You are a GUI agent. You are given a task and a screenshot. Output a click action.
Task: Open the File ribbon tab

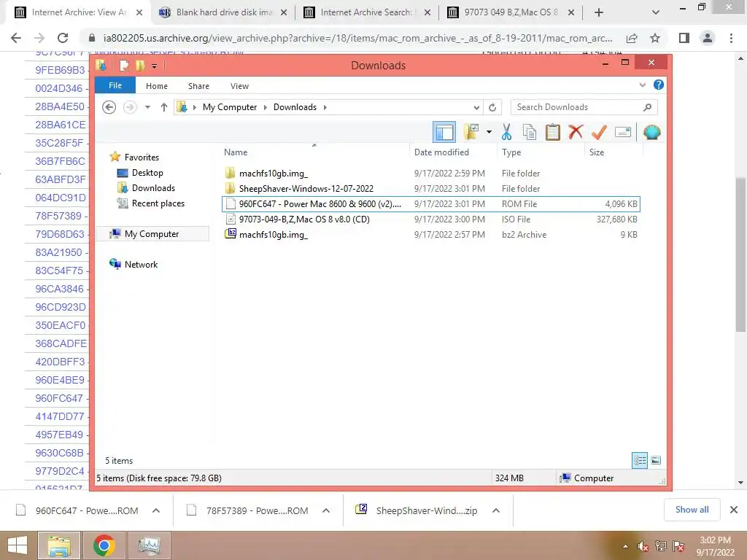pos(115,85)
